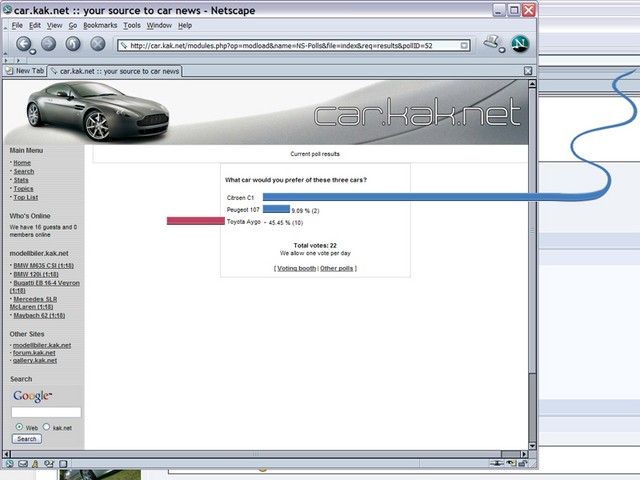Click the Search button below Google box
Image resolution: width=640 pixels, height=480 pixels.
27,439
